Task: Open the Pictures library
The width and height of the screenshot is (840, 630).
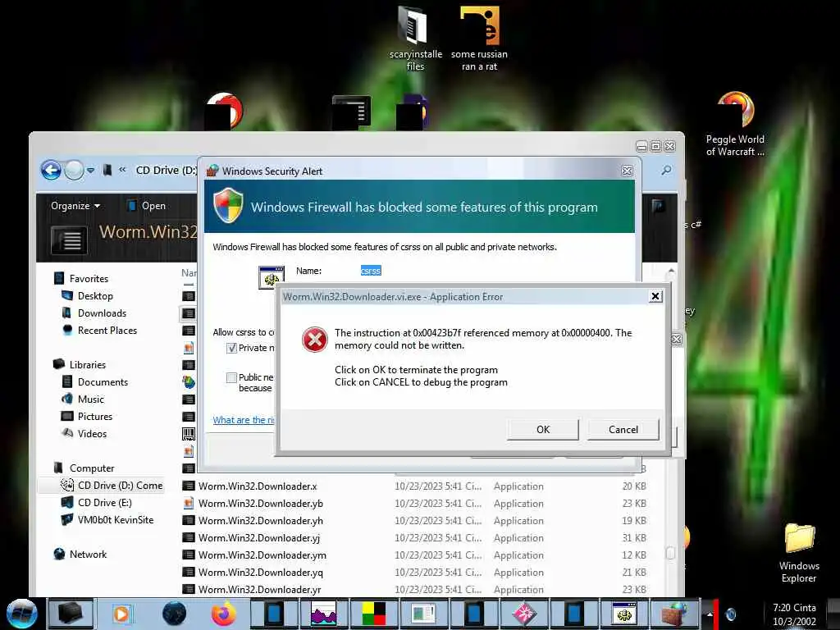Action: tap(87, 416)
